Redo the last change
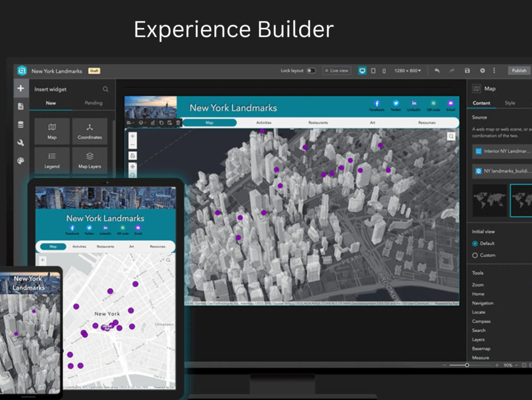Image resolution: width=532 pixels, height=400 pixels. pos(452,71)
